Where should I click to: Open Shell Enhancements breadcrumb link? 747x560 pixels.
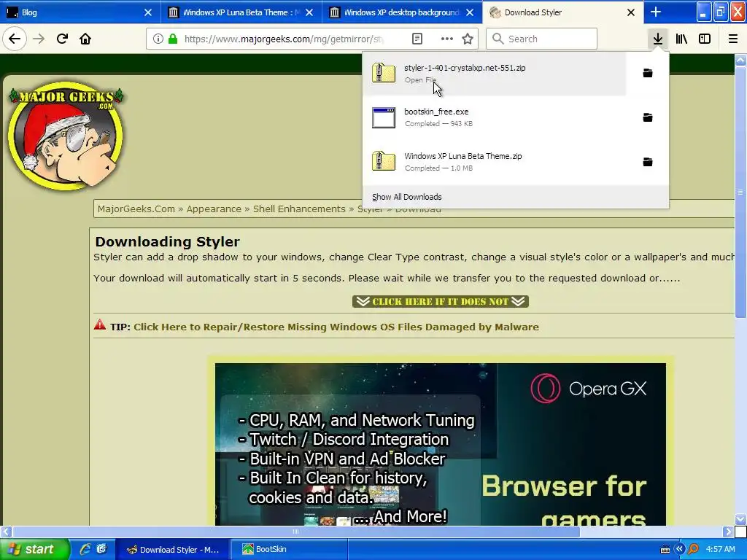pos(299,209)
